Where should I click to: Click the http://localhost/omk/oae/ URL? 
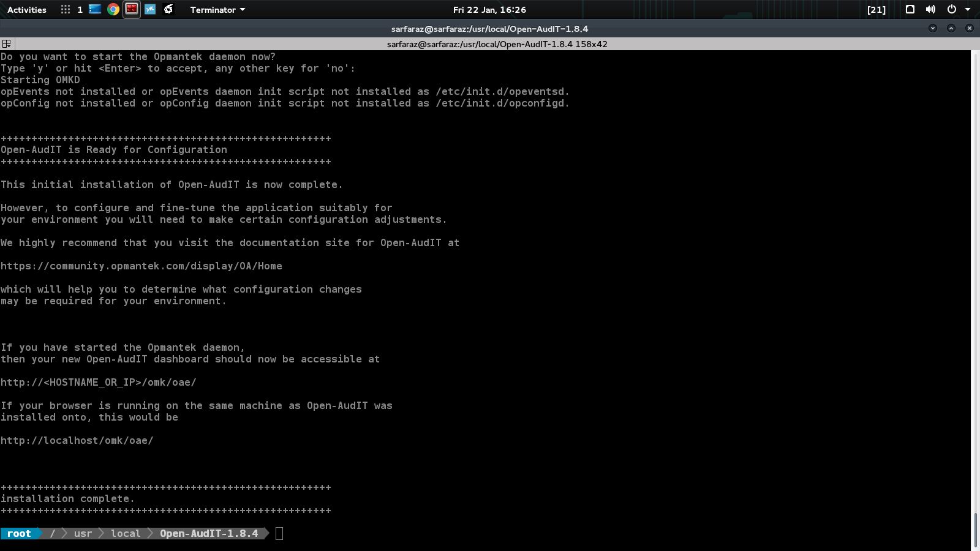pos(77,441)
